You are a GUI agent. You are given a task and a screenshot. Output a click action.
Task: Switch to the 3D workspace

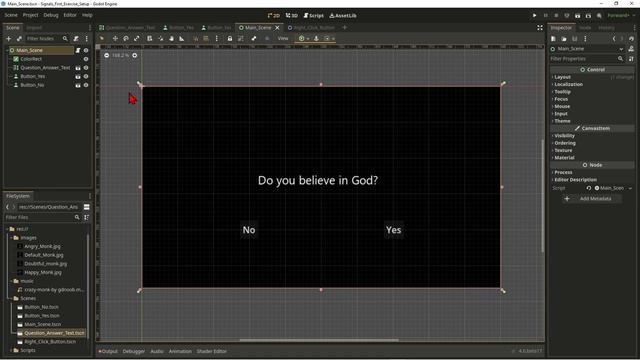[x=291, y=16]
